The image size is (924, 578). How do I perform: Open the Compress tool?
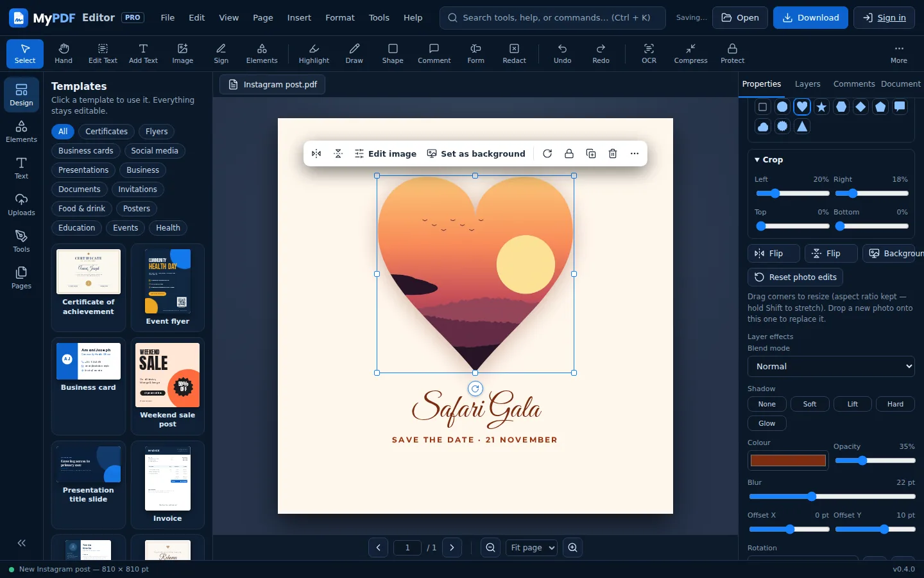coord(690,53)
